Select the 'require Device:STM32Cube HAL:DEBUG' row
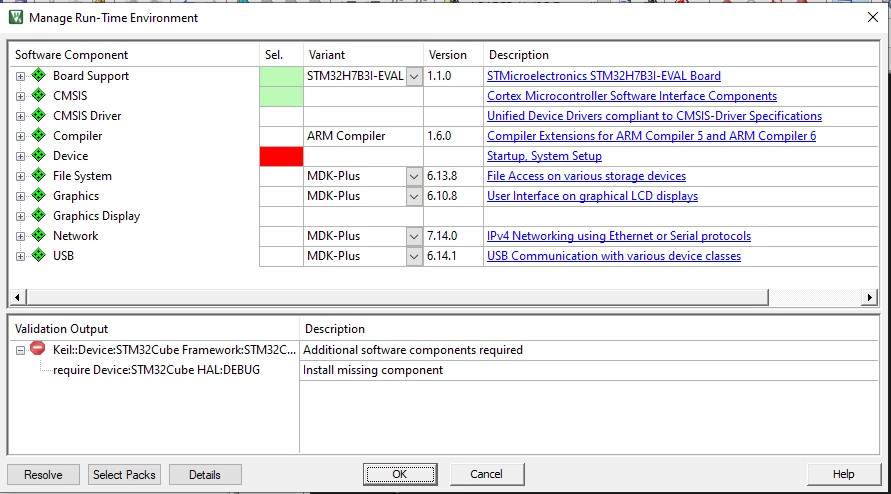The height and width of the screenshot is (494, 891). point(156,370)
